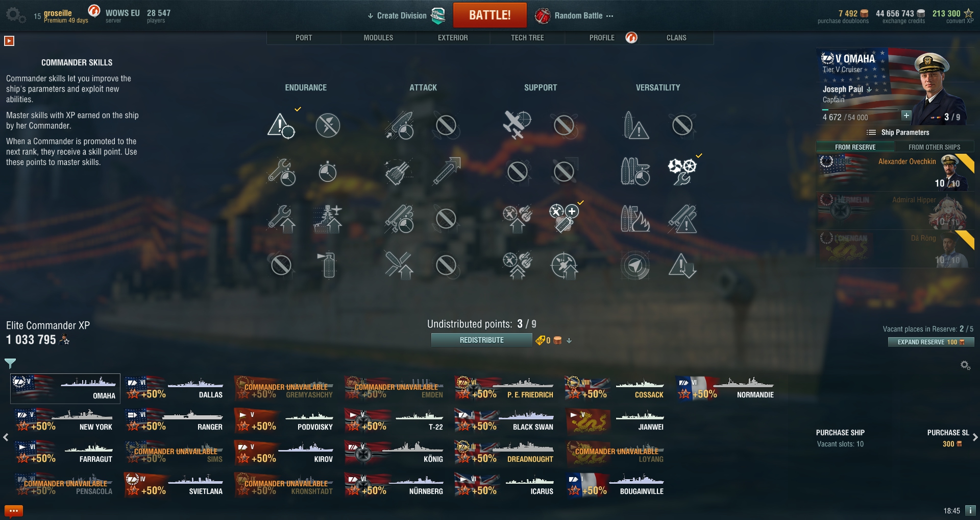Toggle the checked propeller-wrench skill in Versatility
The width and height of the screenshot is (980, 520).
(x=682, y=171)
